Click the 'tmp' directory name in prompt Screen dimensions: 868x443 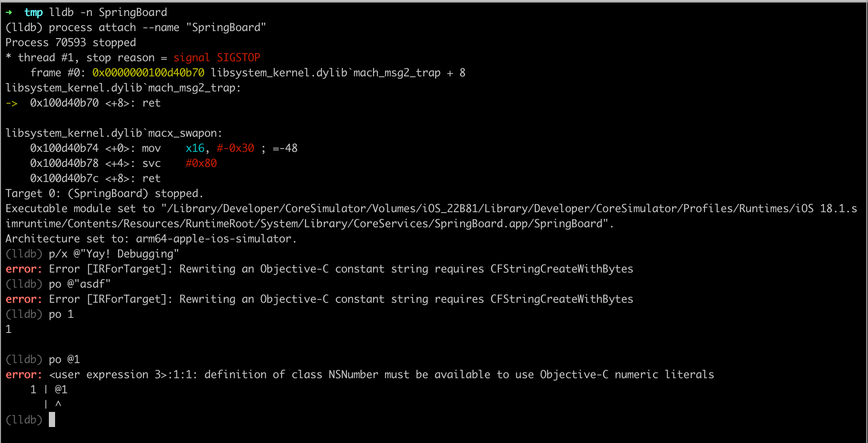coord(33,12)
